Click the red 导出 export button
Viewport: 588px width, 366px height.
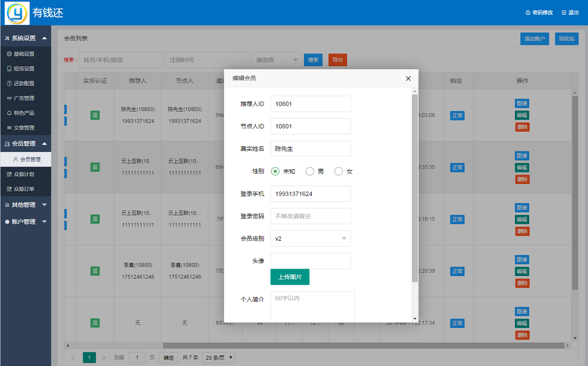(338, 60)
